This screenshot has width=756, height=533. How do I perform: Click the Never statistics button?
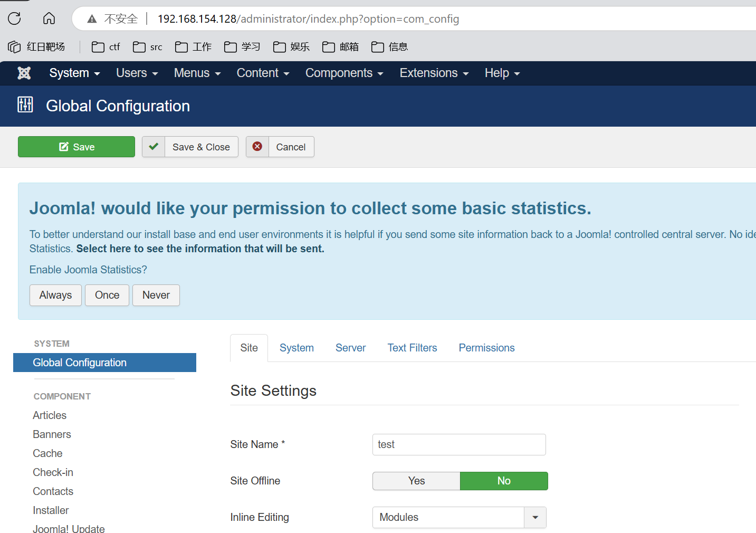tap(156, 295)
